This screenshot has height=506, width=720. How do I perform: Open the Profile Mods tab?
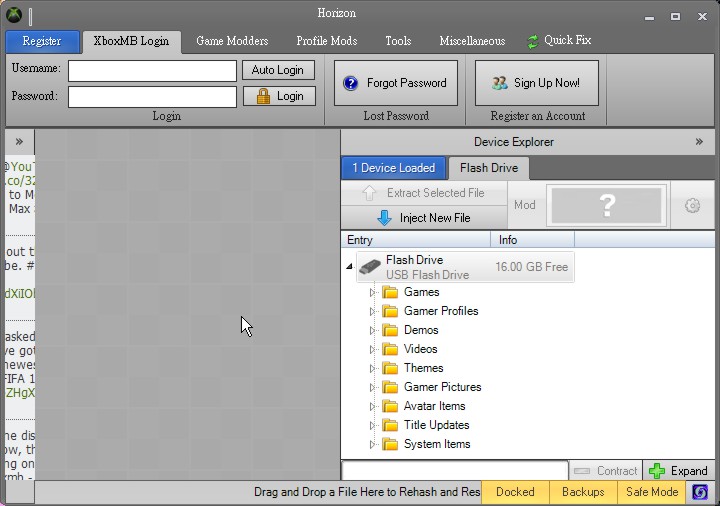[326, 41]
